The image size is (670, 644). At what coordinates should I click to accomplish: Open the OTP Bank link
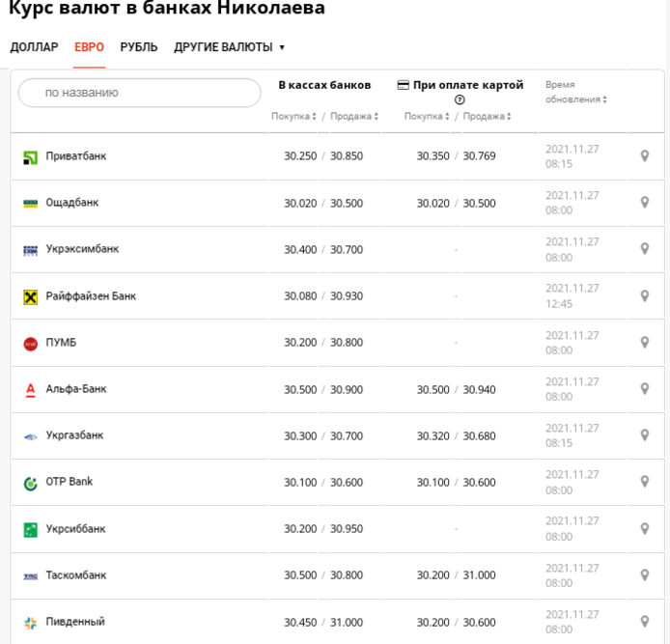point(70,482)
